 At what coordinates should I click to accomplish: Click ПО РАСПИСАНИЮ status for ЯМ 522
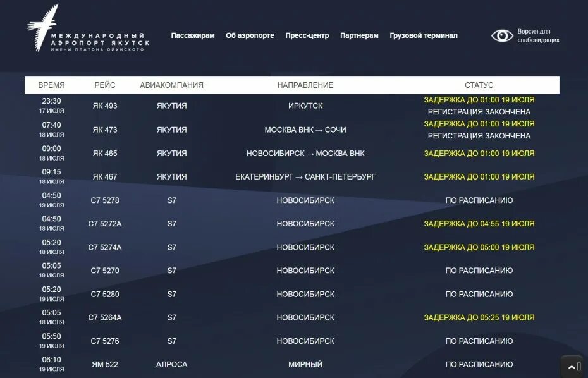tap(479, 364)
